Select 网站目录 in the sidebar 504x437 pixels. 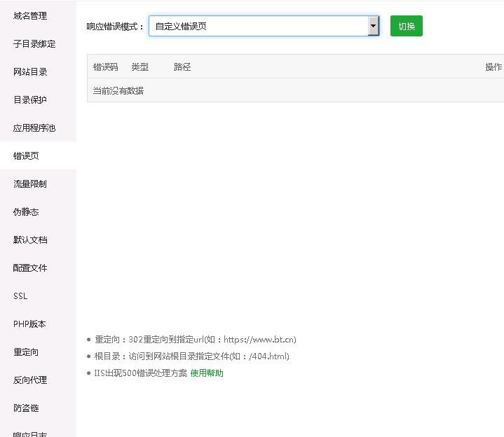tap(30, 71)
